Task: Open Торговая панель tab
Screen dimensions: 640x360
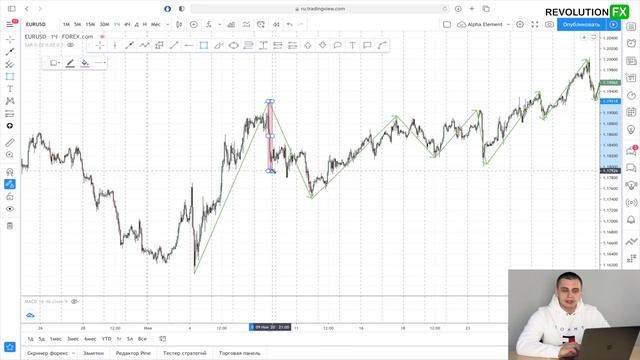Action: [x=240, y=353]
